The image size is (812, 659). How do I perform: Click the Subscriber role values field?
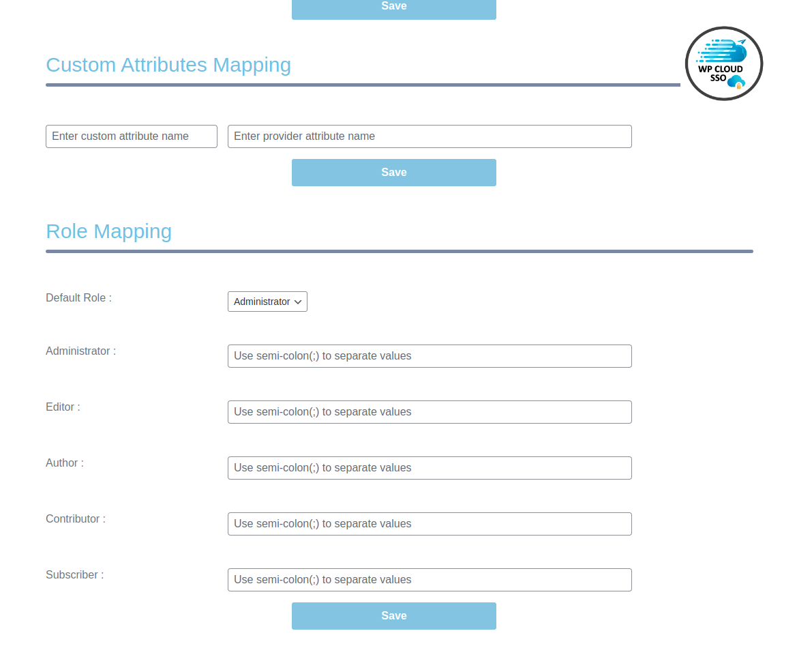(429, 580)
